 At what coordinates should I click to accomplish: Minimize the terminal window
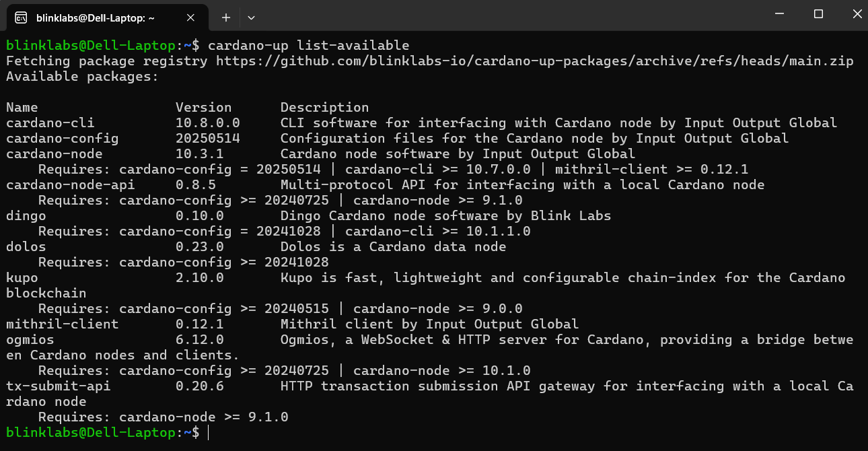coord(780,14)
